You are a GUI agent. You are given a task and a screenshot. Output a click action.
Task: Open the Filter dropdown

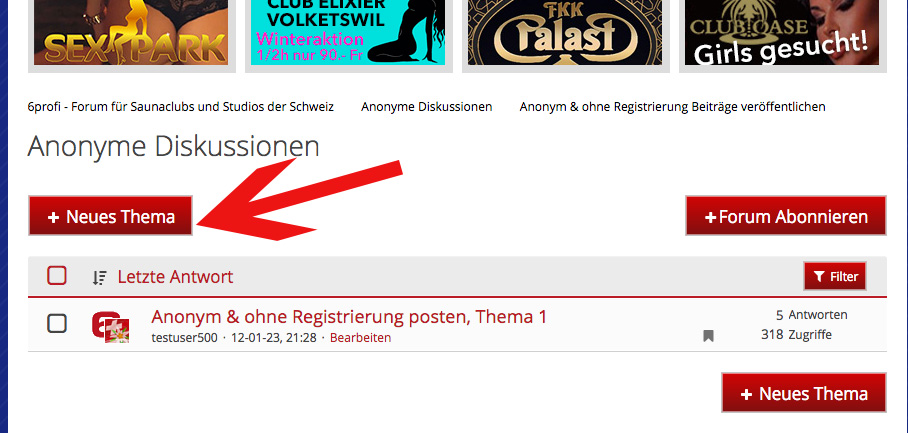coord(835,276)
